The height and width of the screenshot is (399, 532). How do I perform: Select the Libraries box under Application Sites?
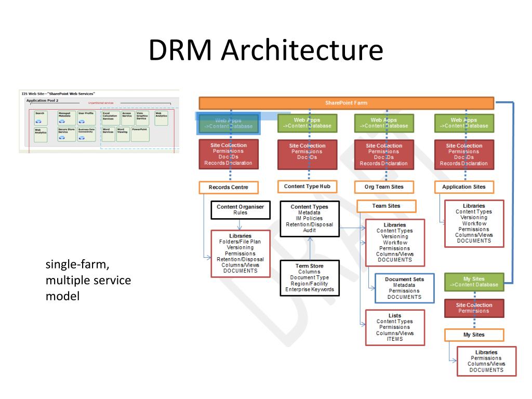(x=474, y=223)
